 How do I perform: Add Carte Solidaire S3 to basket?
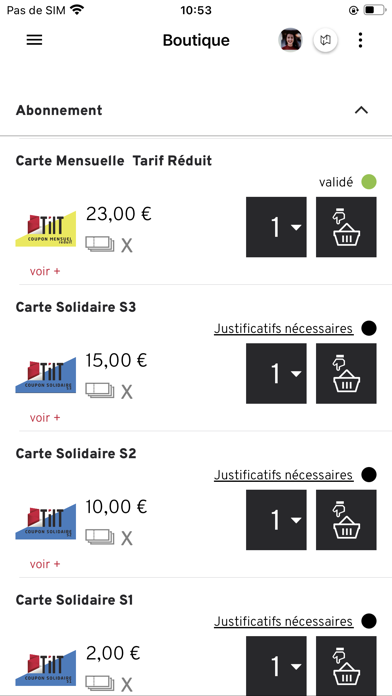coord(346,373)
